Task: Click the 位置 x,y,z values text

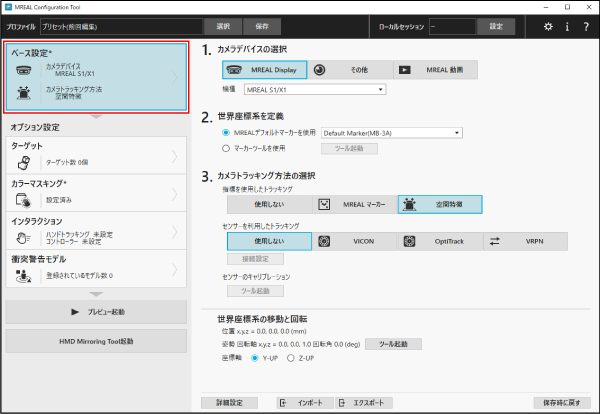Action: pyautogui.click(x=264, y=331)
